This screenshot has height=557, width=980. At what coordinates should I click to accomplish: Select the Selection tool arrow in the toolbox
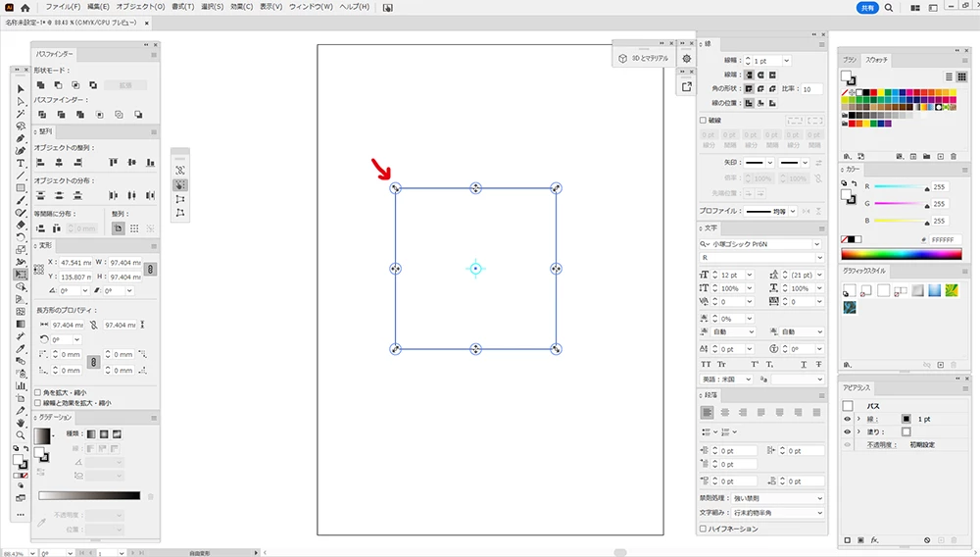pyautogui.click(x=20, y=89)
